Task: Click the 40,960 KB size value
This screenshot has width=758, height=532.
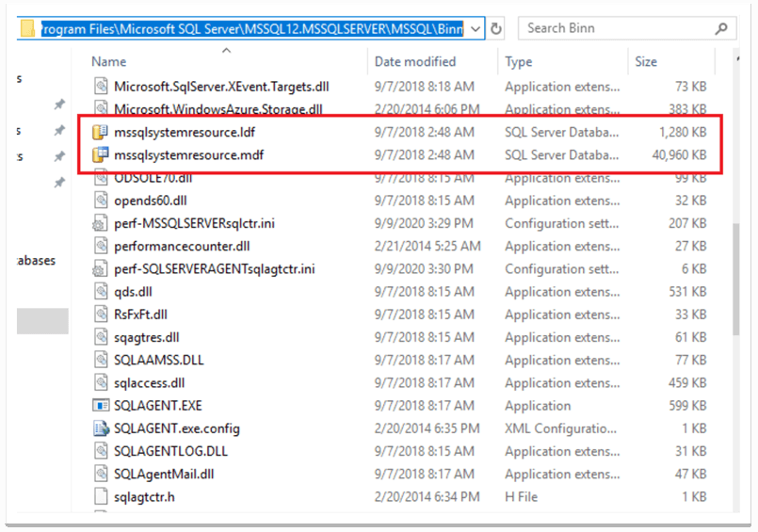Action: point(679,154)
